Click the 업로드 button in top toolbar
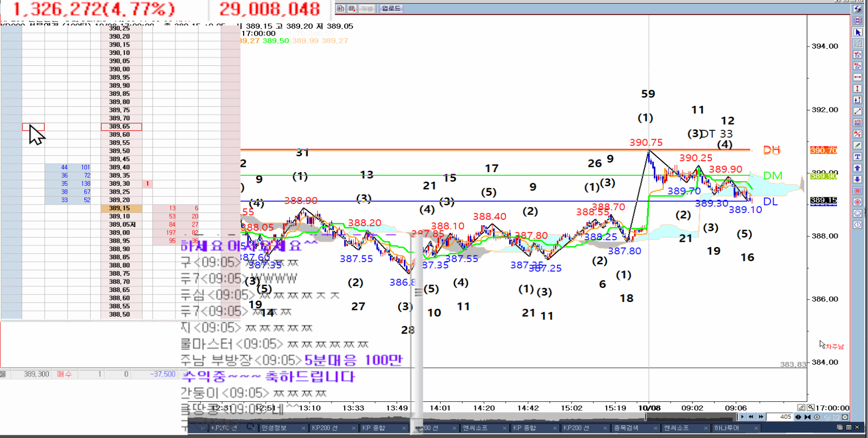Screen dimensions: 868x438 pyautogui.click(x=391, y=8)
